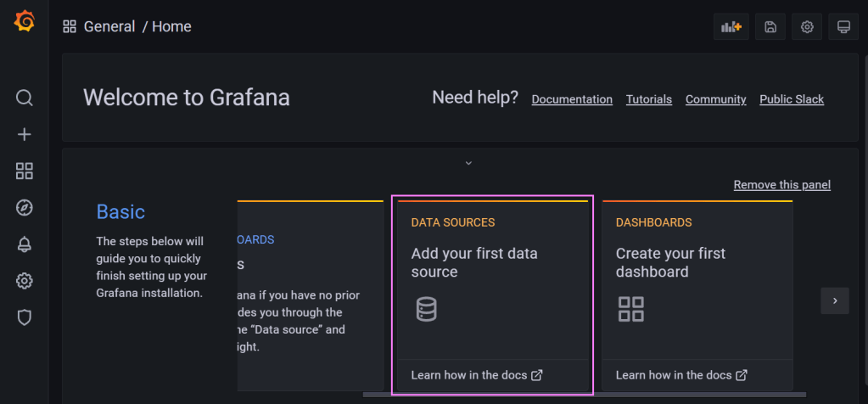Click the Basic section heading
Viewport: 868px width, 404px height.
[x=120, y=211]
